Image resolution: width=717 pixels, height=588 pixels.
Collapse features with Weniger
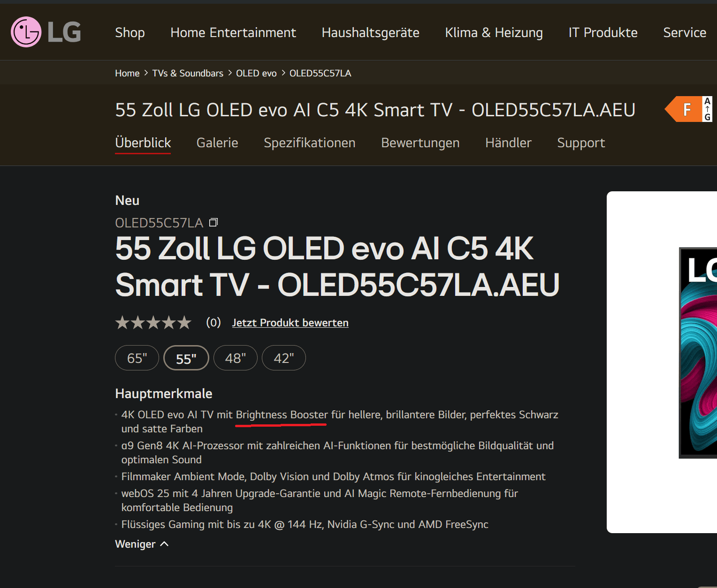tap(142, 544)
